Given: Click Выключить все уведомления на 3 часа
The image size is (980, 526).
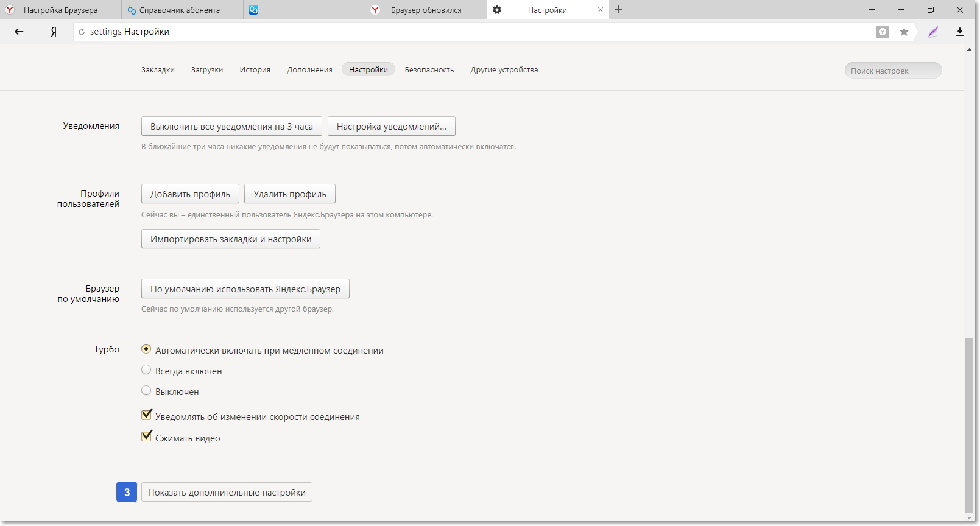Looking at the screenshot, I should point(231,127).
